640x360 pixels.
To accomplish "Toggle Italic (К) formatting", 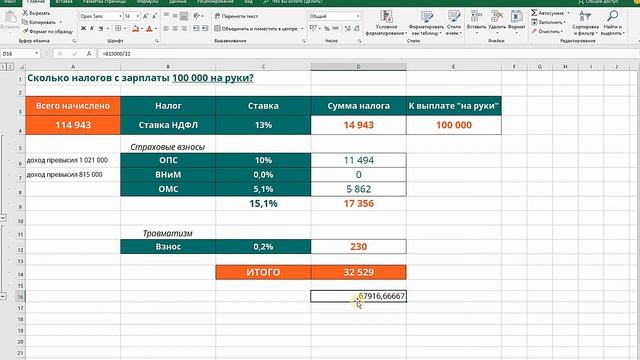I will point(92,29).
